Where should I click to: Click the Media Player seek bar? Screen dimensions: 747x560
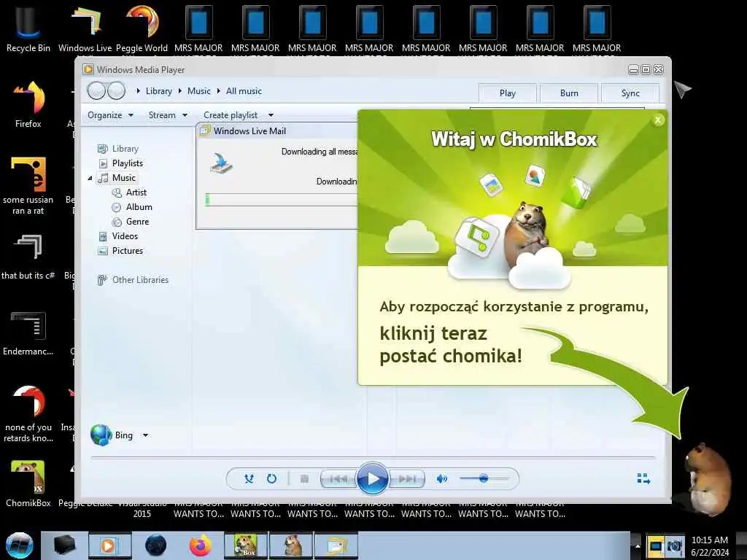tap(373, 457)
